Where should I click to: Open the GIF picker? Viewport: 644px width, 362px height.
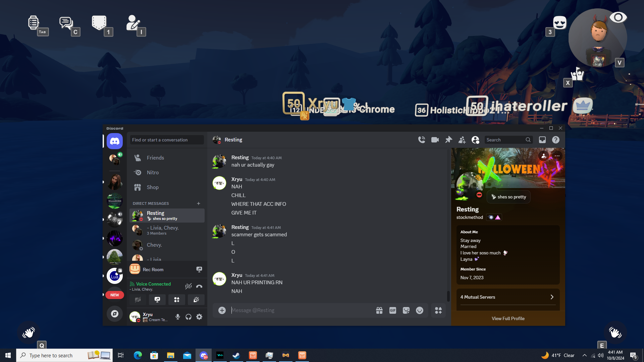coord(393,310)
